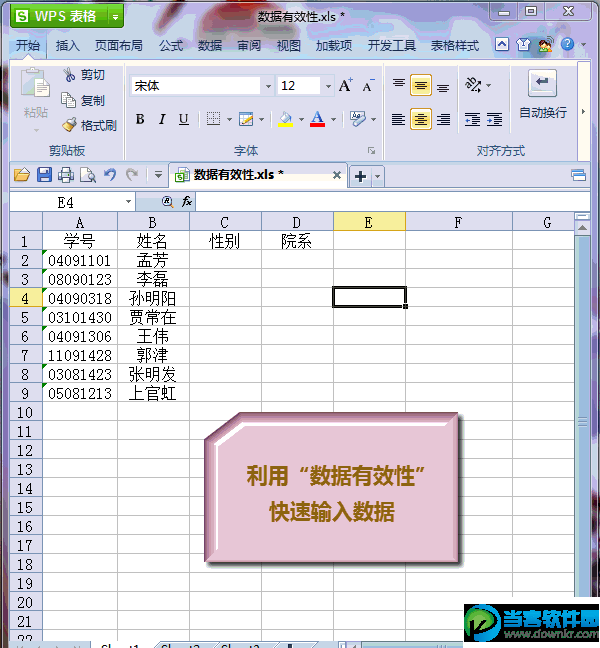Open WPS help question mark icon
The image size is (600, 648).
pos(567,44)
